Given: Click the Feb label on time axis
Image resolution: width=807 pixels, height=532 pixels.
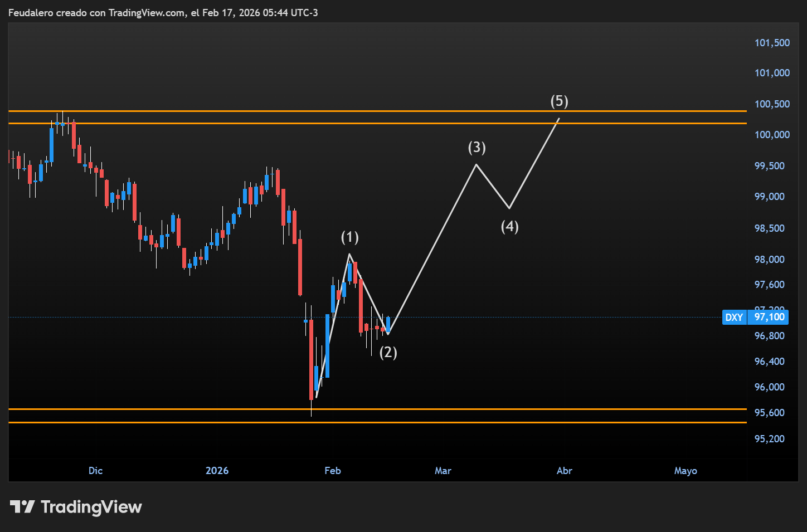Looking at the screenshot, I should 333,471.
